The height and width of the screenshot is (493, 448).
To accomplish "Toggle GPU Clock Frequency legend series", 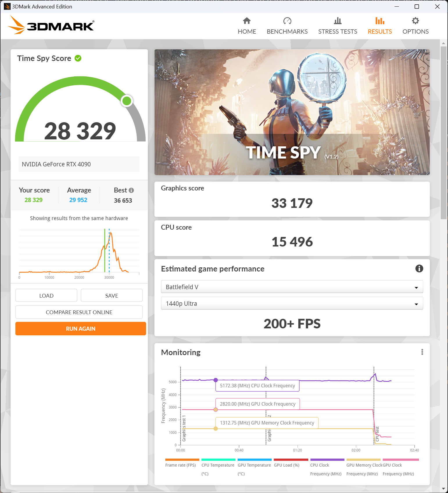I will (x=401, y=467).
